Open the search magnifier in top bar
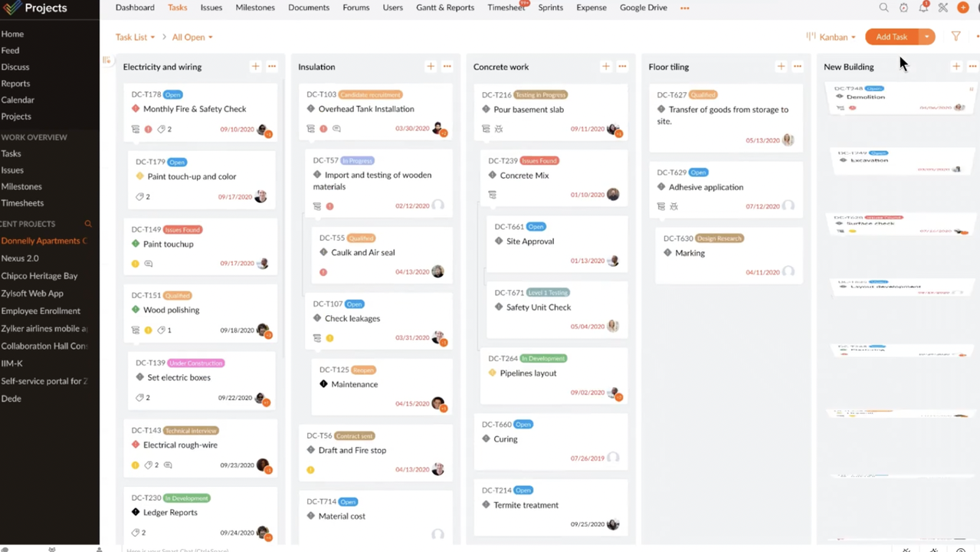 883,8
